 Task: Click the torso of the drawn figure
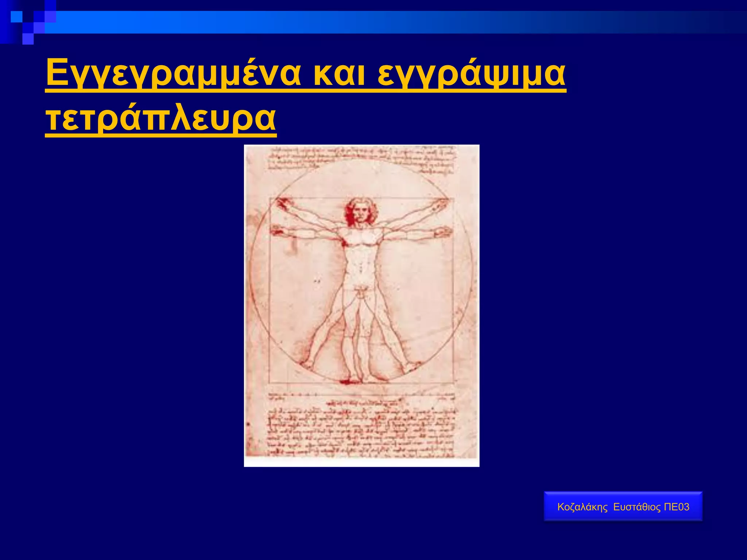tap(361, 255)
